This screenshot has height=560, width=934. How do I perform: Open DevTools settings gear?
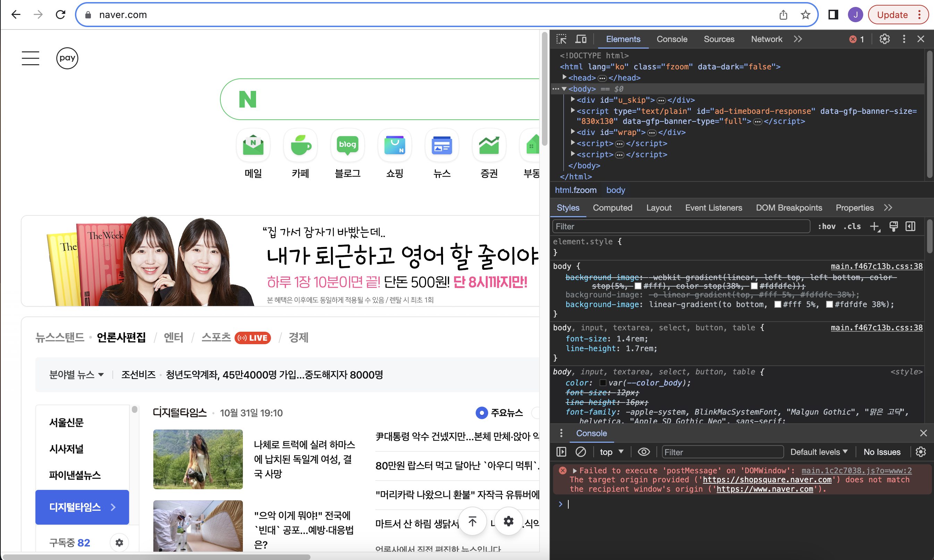(x=885, y=39)
